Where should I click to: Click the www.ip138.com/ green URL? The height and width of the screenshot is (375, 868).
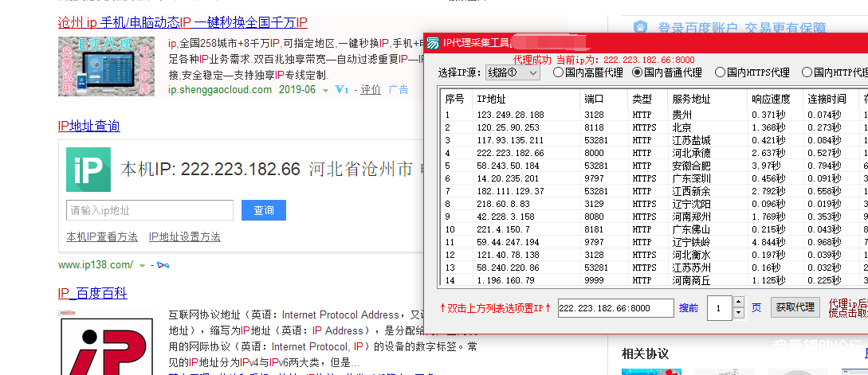pyautogui.click(x=96, y=265)
